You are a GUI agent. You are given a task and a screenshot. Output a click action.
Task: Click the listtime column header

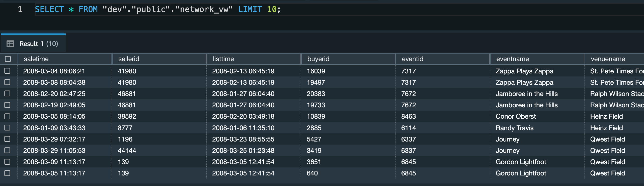pos(254,59)
